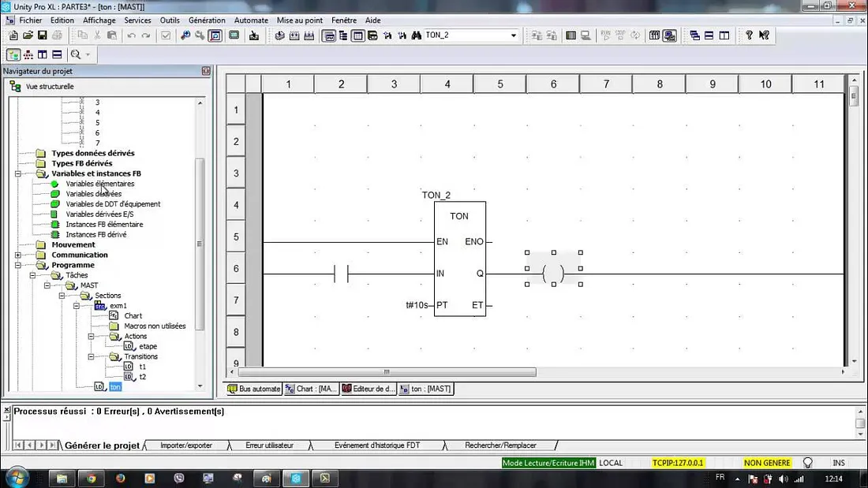868x488 pixels.
Task: Click the project navigator vertical scrollbar thumb
Action: point(200,244)
